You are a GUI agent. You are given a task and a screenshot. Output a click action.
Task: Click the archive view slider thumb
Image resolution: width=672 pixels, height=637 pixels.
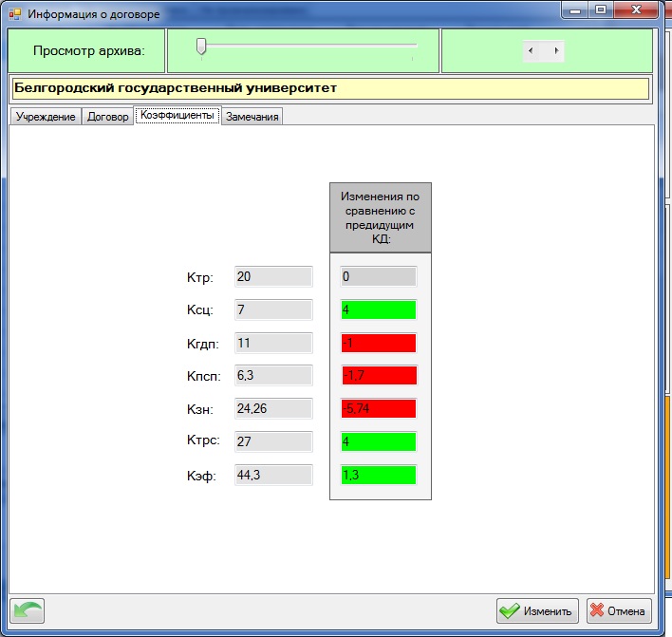click(201, 47)
